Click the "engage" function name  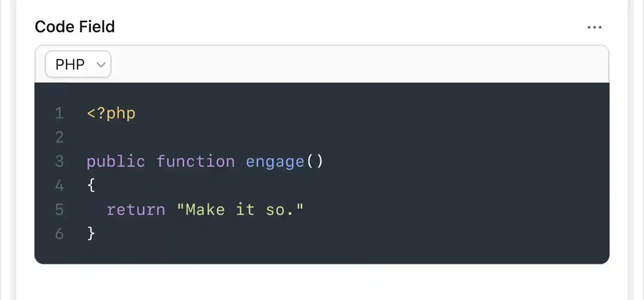[x=275, y=162]
